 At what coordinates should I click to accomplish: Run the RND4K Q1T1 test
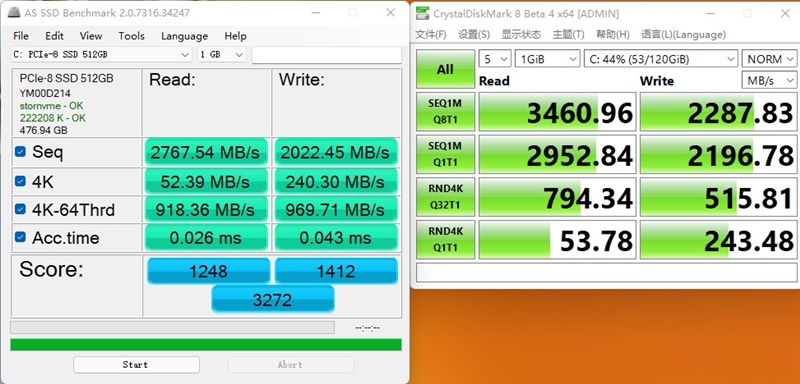click(445, 240)
